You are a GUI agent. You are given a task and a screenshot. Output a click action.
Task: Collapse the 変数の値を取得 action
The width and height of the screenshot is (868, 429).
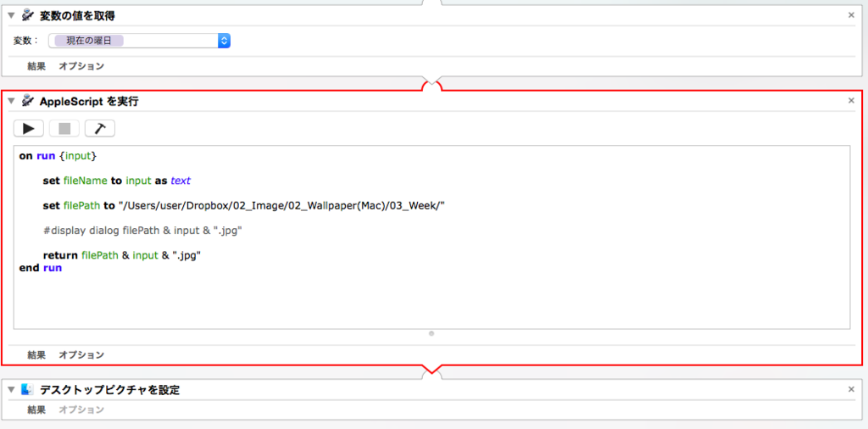[11, 16]
